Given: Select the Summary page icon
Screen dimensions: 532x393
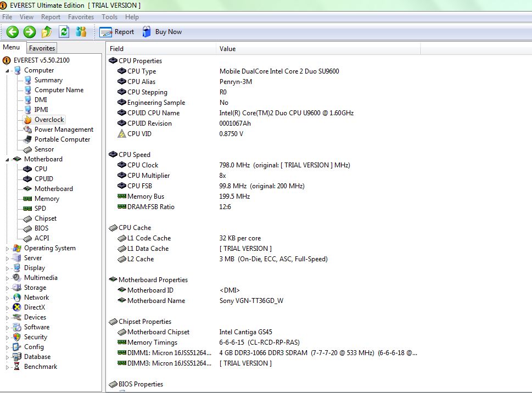Looking at the screenshot, I should tap(28, 80).
